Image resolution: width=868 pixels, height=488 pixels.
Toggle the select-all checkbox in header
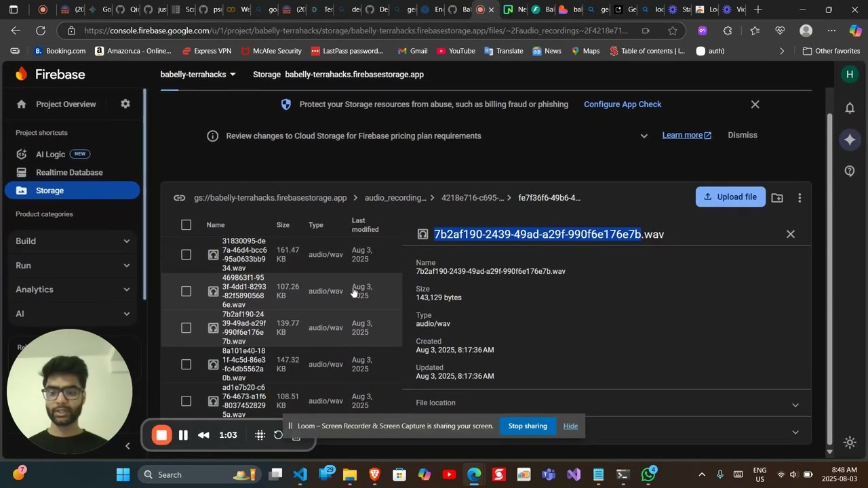(x=186, y=225)
